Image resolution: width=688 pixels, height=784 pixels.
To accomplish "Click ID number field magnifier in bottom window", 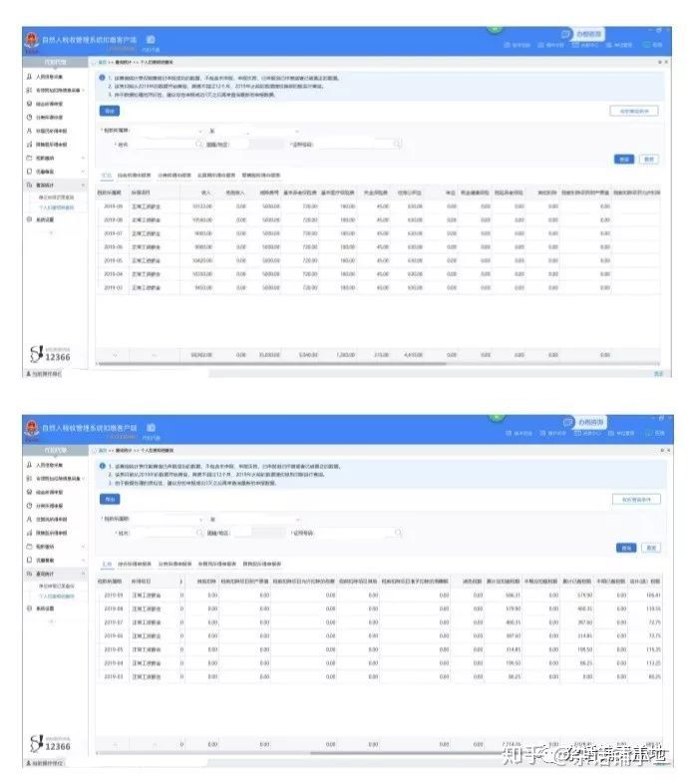I will (x=398, y=533).
